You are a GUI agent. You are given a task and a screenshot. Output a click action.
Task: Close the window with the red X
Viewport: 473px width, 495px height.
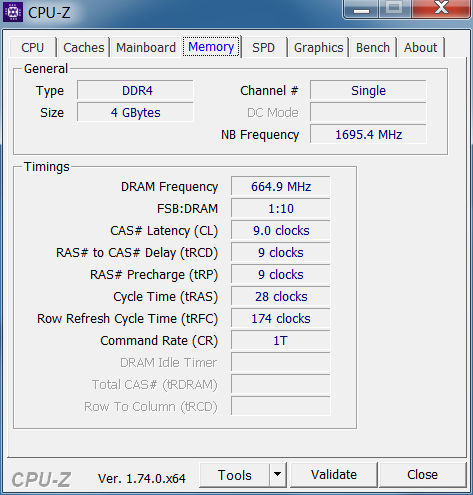[x=441, y=9]
